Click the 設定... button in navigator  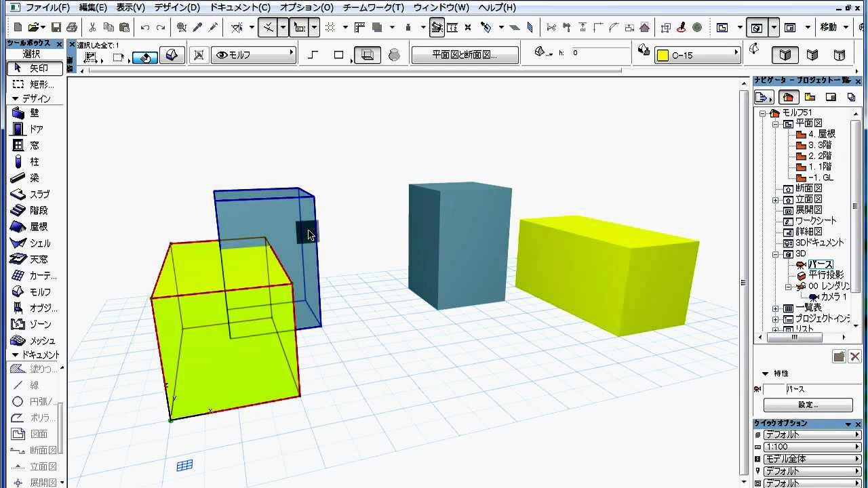click(808, 405)
